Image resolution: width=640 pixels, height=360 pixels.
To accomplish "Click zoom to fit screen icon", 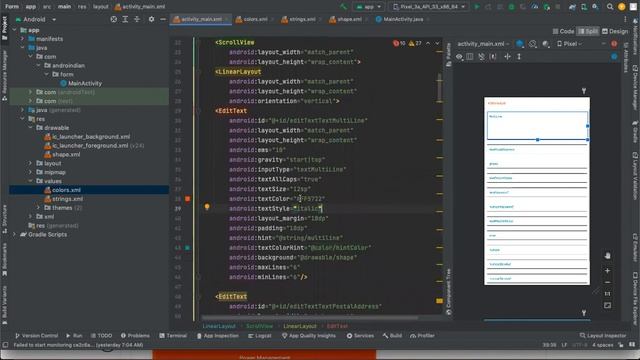I will tap(607, 305).
